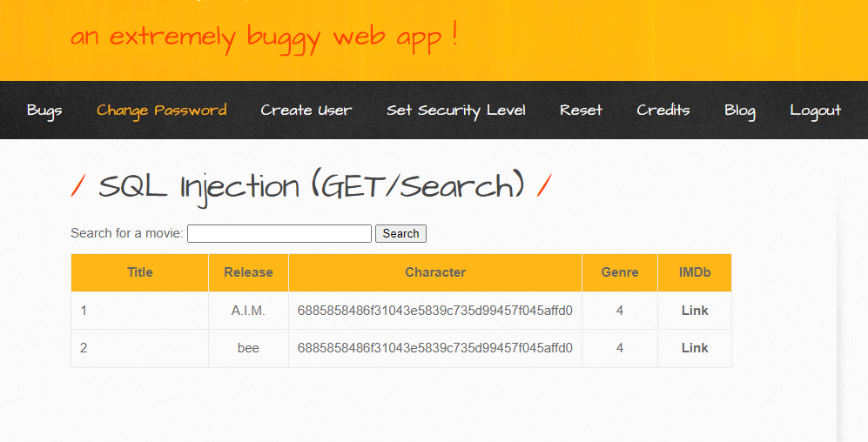The height and width of the screenshot is (442, 868).
Task: Visit the Blog link in navigation
Action: [x=740, y=110]
